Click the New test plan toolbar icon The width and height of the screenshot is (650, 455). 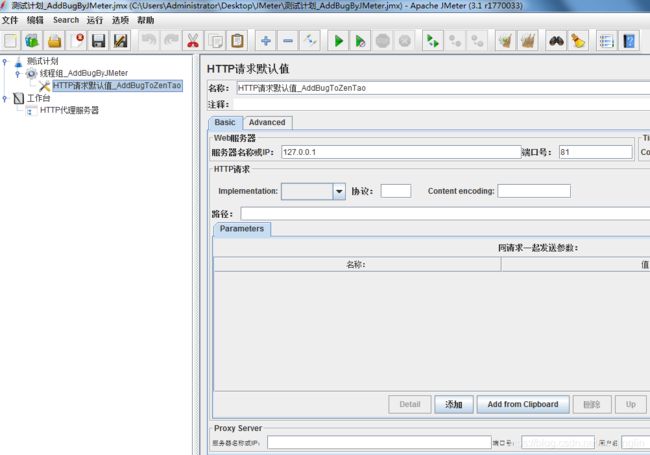tap(10, 41)
